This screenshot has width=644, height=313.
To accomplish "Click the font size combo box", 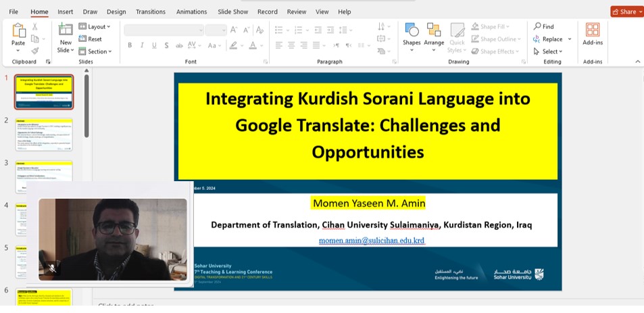I will pos(216,30).
